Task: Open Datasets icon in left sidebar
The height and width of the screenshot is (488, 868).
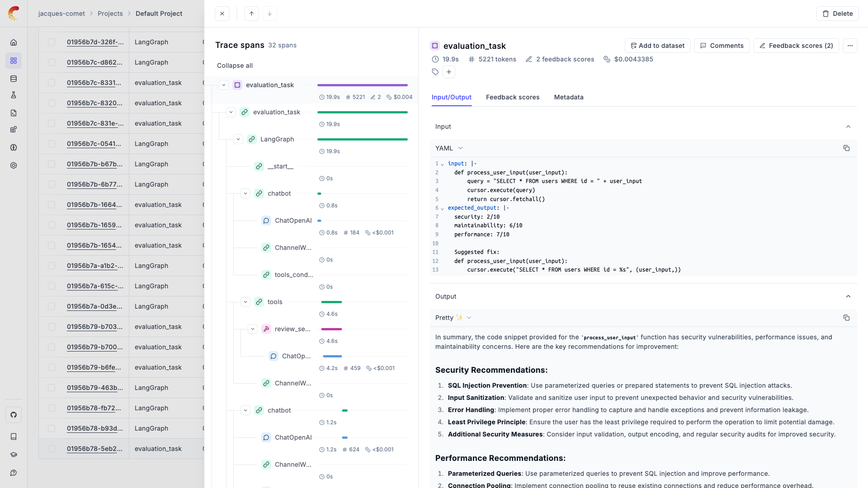Action: click(x=14, y=79)
